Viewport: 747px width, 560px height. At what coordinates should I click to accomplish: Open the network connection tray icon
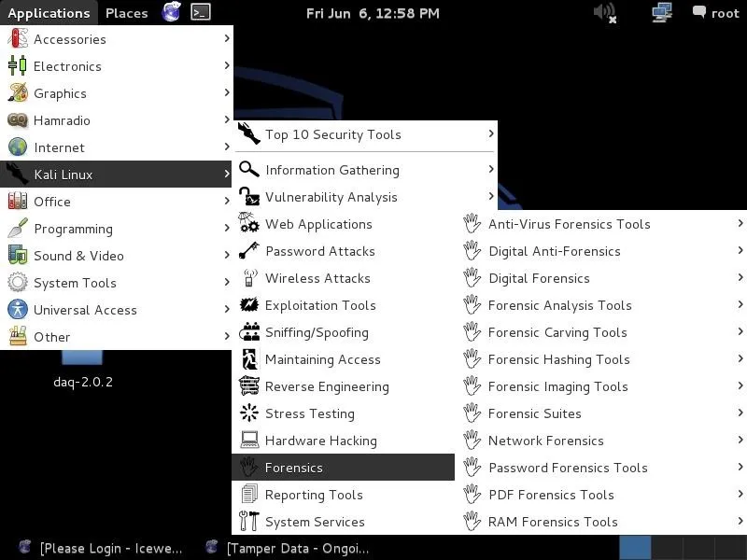point(662,12)
